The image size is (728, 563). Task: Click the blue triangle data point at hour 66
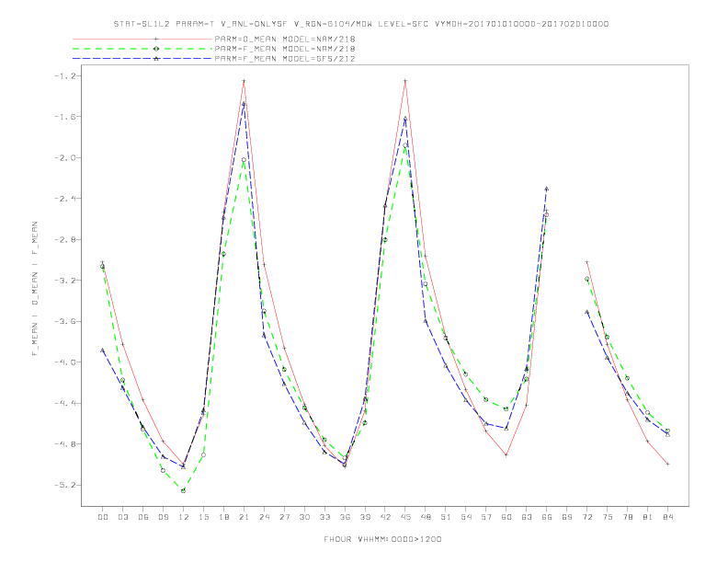pos(547,190)
